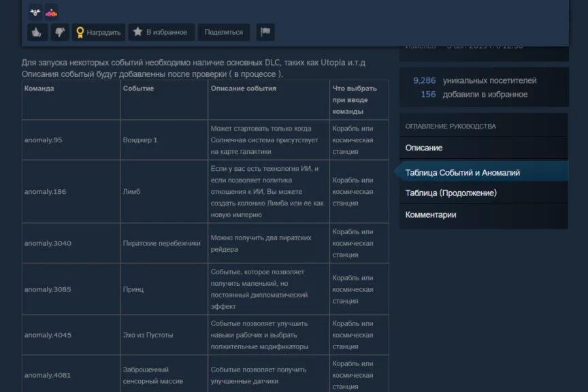Click the thumbs down rating icon
Viewport: 588px width, 392px height.
pos(60,32)
